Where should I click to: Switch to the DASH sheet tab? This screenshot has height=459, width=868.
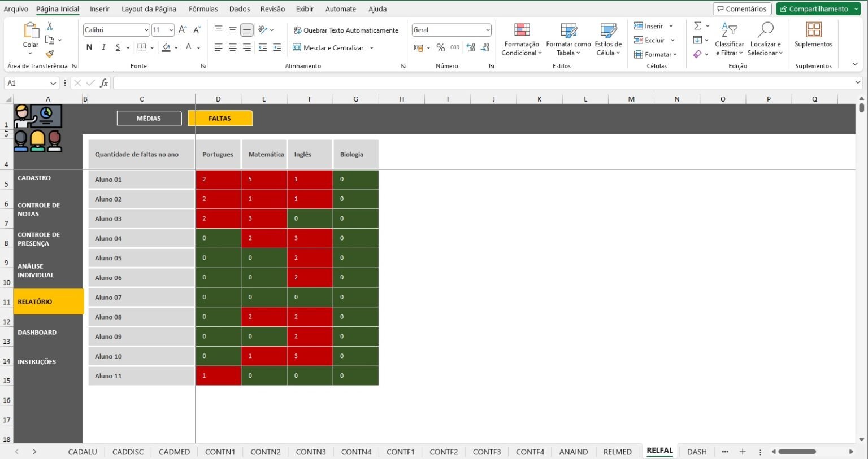[697, 452]
